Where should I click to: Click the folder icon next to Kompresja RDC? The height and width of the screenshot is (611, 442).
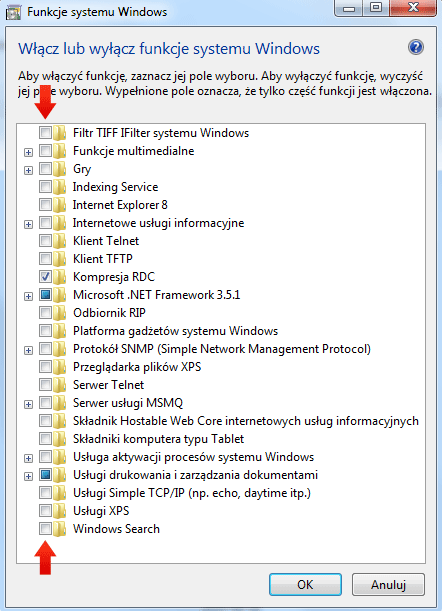60,277
